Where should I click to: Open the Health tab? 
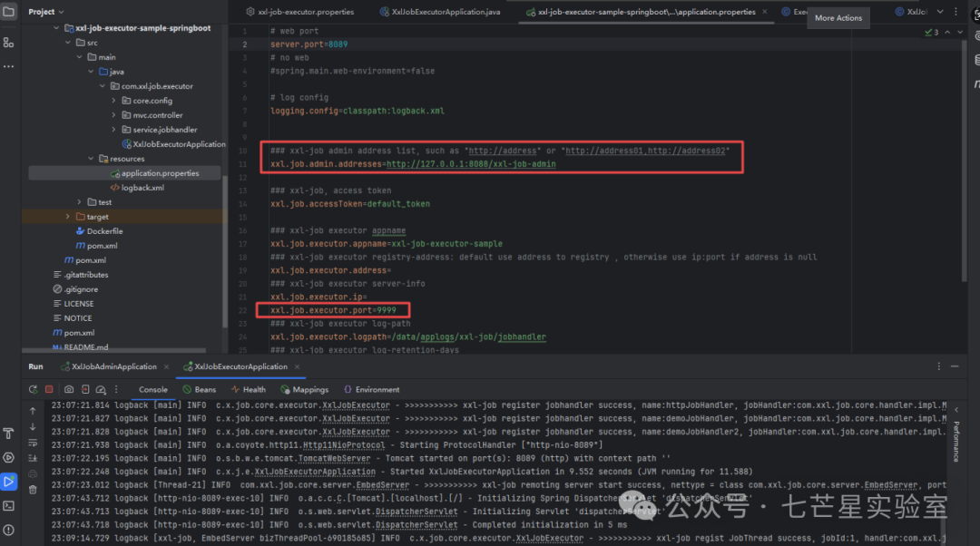coord(248,389)
